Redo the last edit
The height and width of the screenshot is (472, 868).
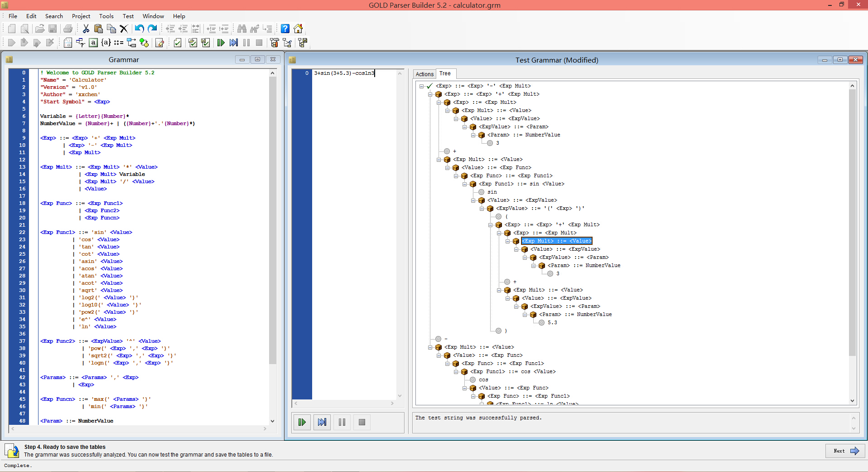pos(152,29)
